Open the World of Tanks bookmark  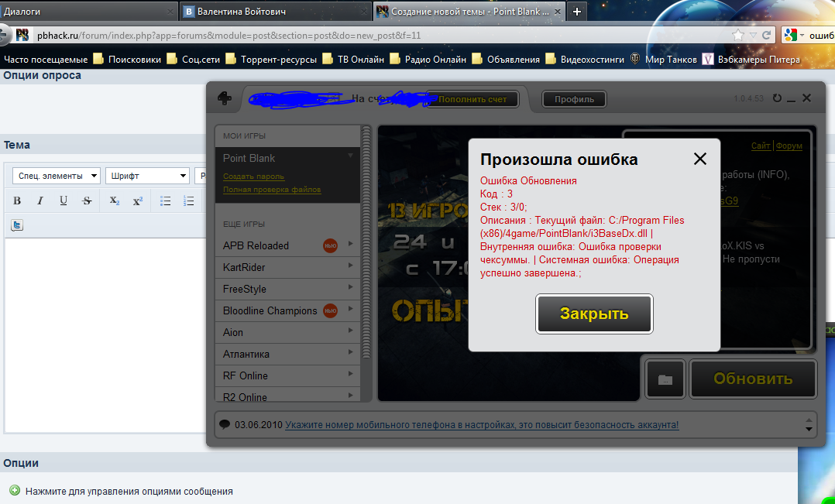664,59
